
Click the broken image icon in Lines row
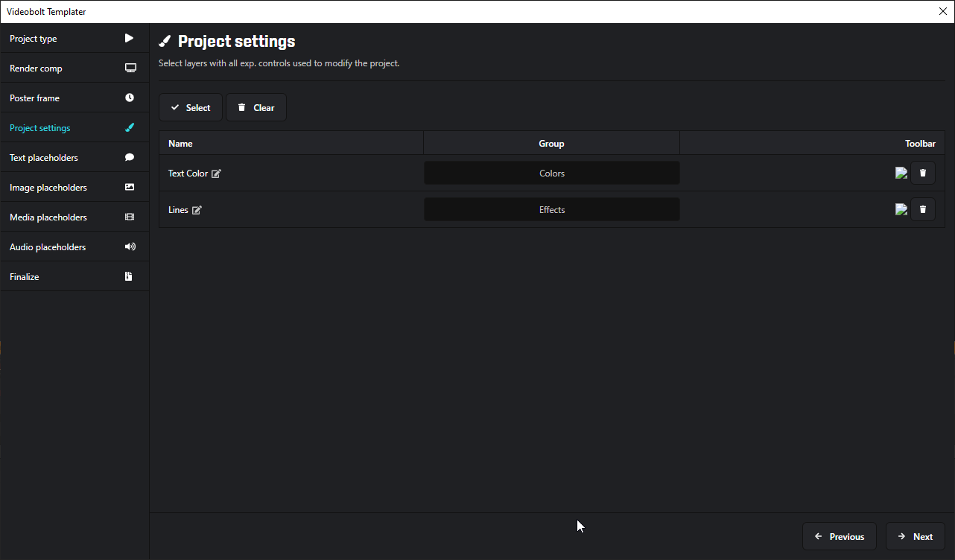pyautogui.click(x=901, y=209)
